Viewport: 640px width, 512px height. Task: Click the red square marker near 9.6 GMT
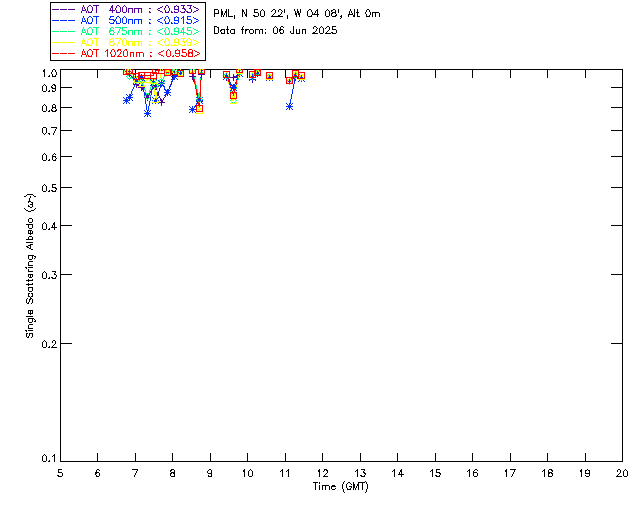[233, 95]
